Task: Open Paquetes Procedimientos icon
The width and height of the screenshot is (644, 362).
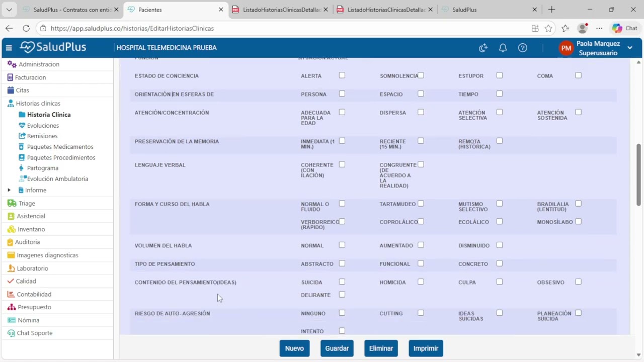Action: click(22, 157)
